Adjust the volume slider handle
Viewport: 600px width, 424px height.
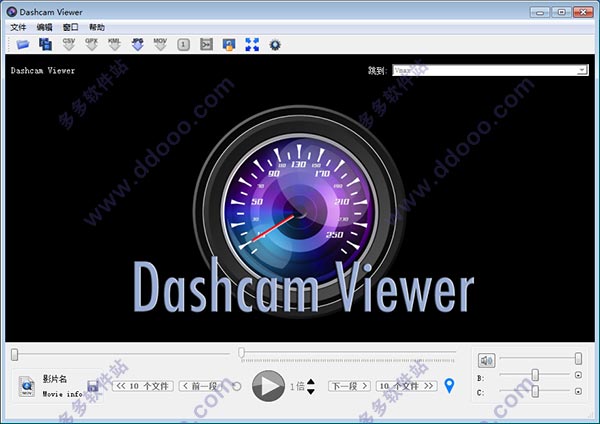[x=578, y=359]
